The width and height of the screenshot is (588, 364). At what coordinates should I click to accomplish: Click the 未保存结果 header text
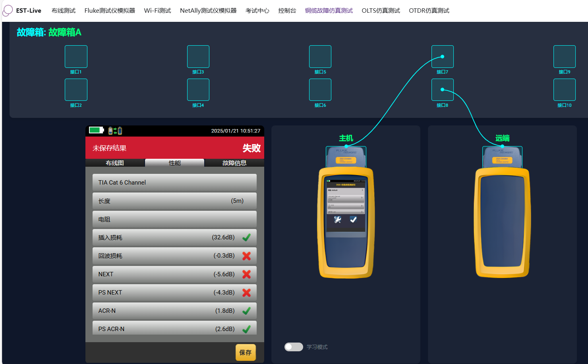110,148
